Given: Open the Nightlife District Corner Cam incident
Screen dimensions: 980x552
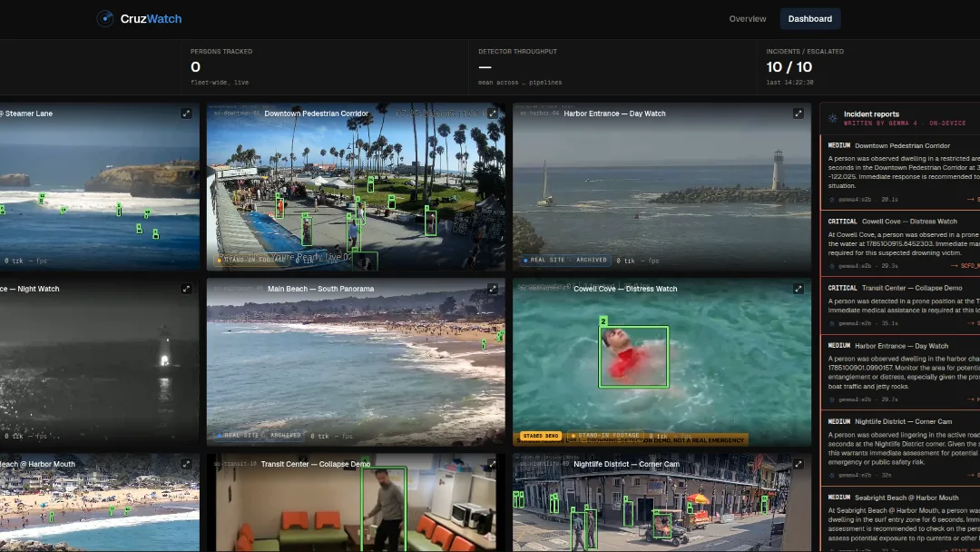Looking at the screenshot, I should click(x=901, y=448).
